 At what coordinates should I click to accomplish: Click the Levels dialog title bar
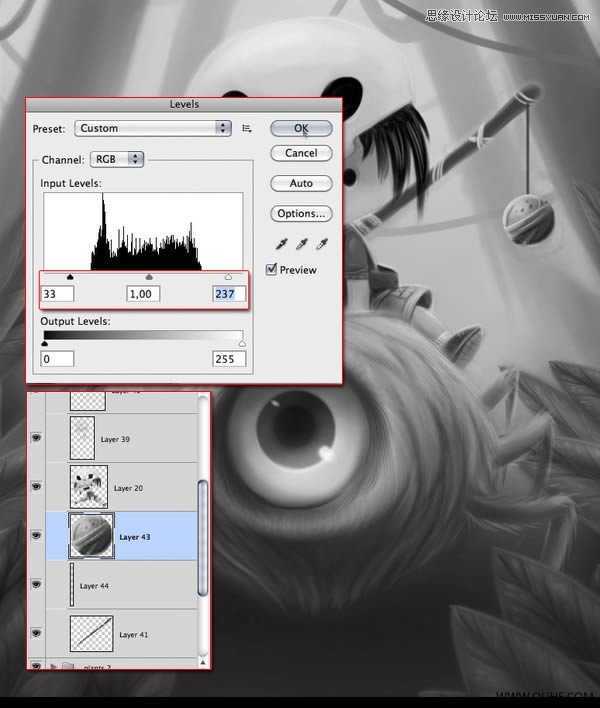(184, 104)
